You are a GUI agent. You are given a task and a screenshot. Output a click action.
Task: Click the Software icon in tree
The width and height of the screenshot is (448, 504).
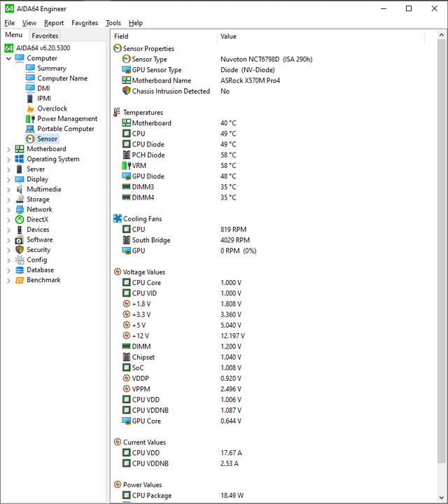tap(20, 240)
